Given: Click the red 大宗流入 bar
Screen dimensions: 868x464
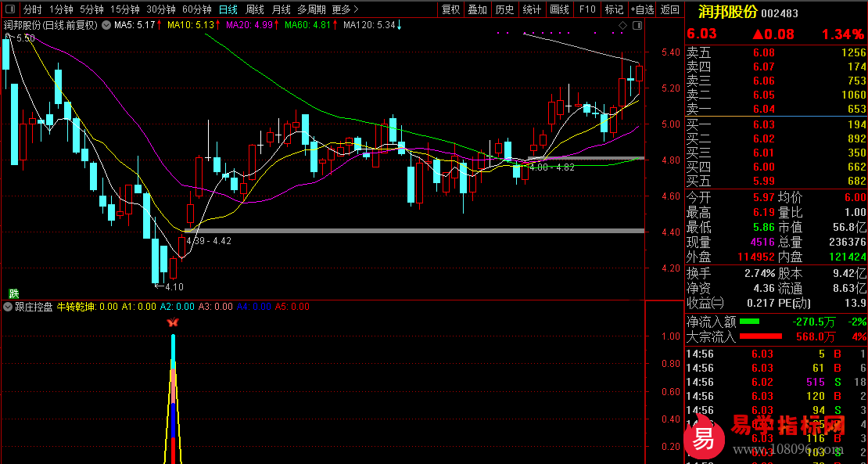Looking at the screenshot, I should (761, 336).
